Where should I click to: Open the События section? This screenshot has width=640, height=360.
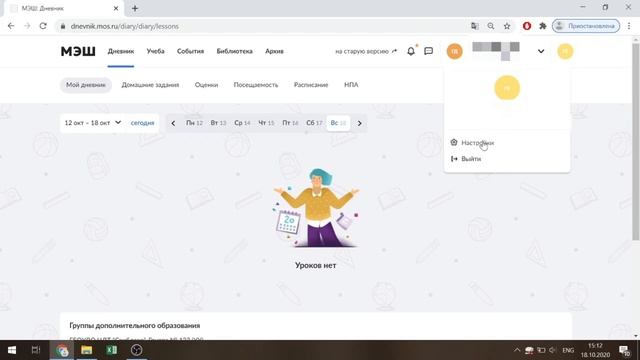point(190,51)
